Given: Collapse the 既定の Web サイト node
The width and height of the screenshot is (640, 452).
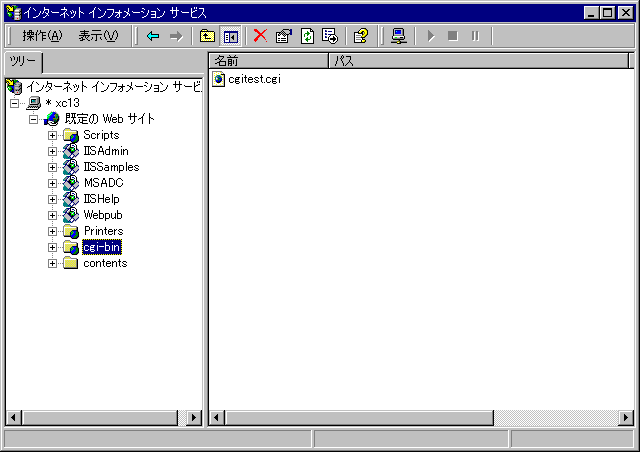Looking at the screenshot, I should tap(33, 120).
